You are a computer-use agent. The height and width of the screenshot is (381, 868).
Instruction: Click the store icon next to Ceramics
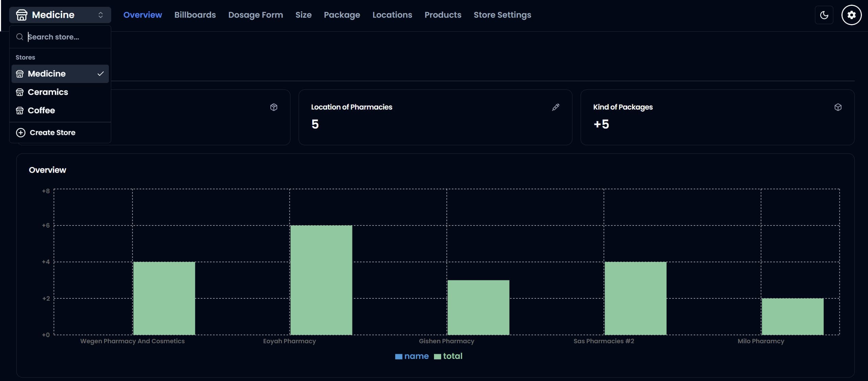[20, 92]
